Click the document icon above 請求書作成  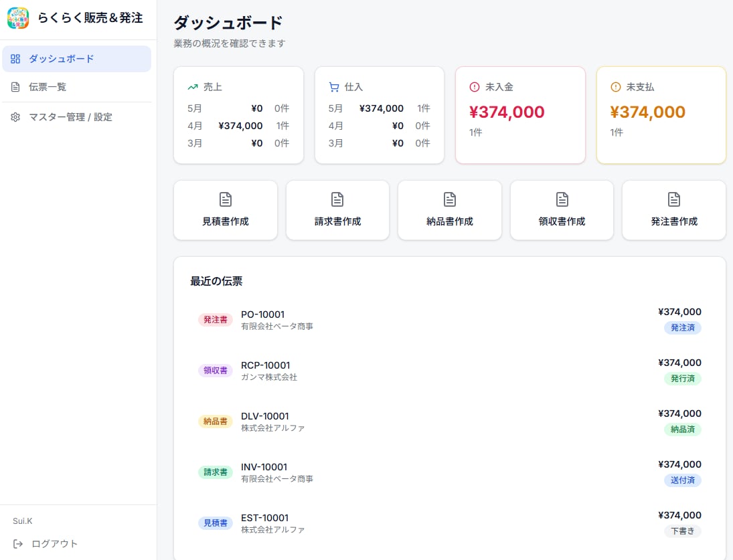[x=337, y=199]
